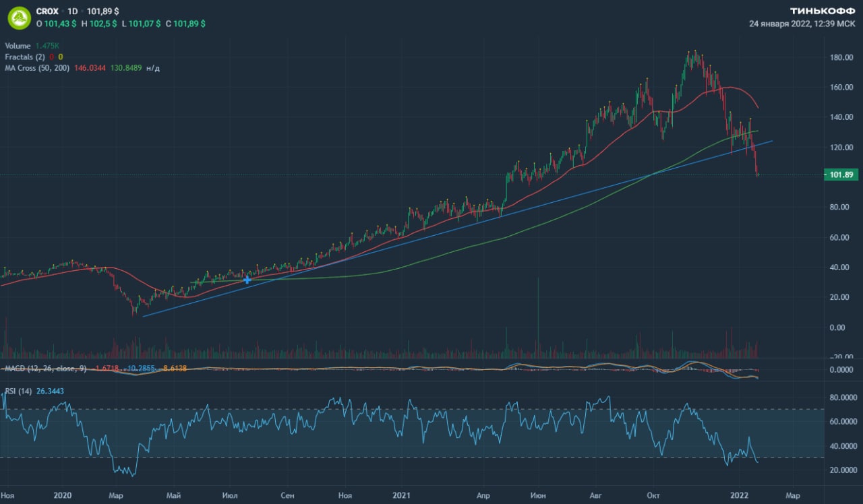Click the open value O 101,43 $

[x=55, y=24]
